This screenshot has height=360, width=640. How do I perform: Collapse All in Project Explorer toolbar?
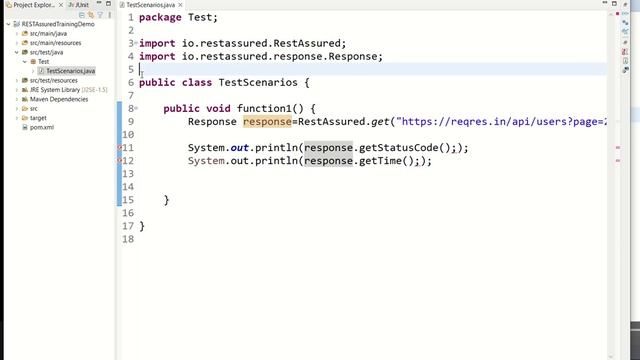coord(82,15)
